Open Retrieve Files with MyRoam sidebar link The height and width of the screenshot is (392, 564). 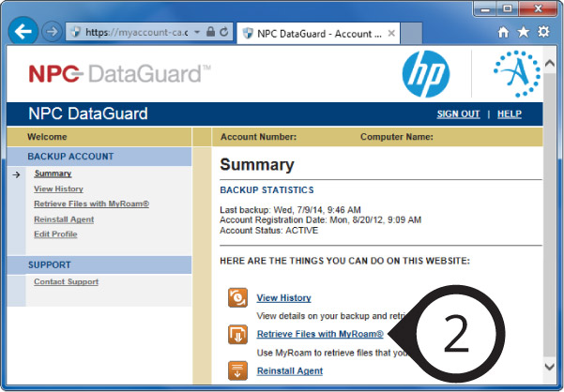(x=91, y=204)
